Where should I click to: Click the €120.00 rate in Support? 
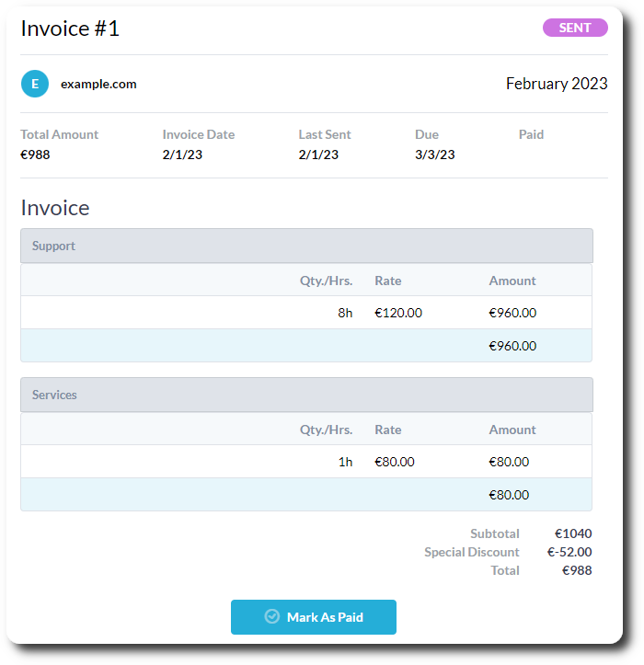tap(398, 313)
